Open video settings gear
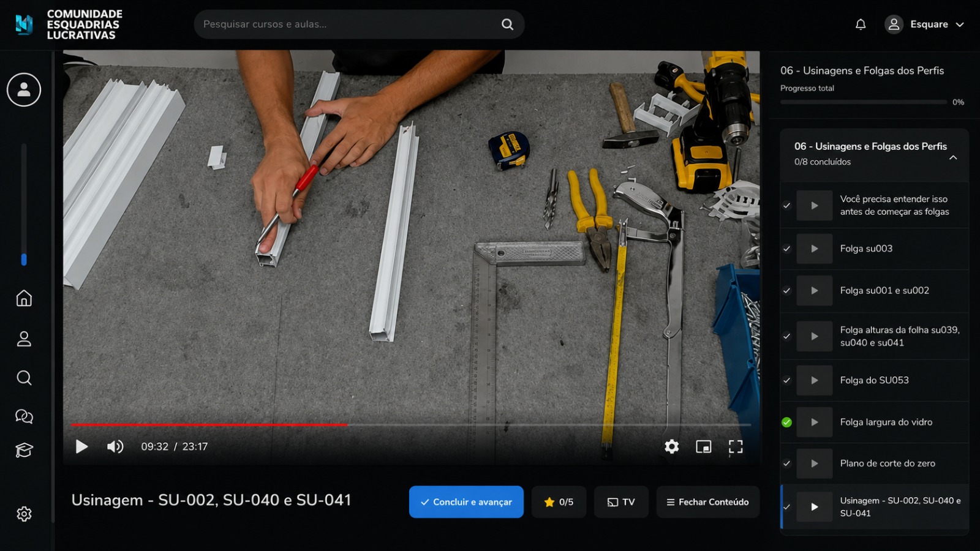The height and width of the screenshot is (551, 980). (672, 447)
